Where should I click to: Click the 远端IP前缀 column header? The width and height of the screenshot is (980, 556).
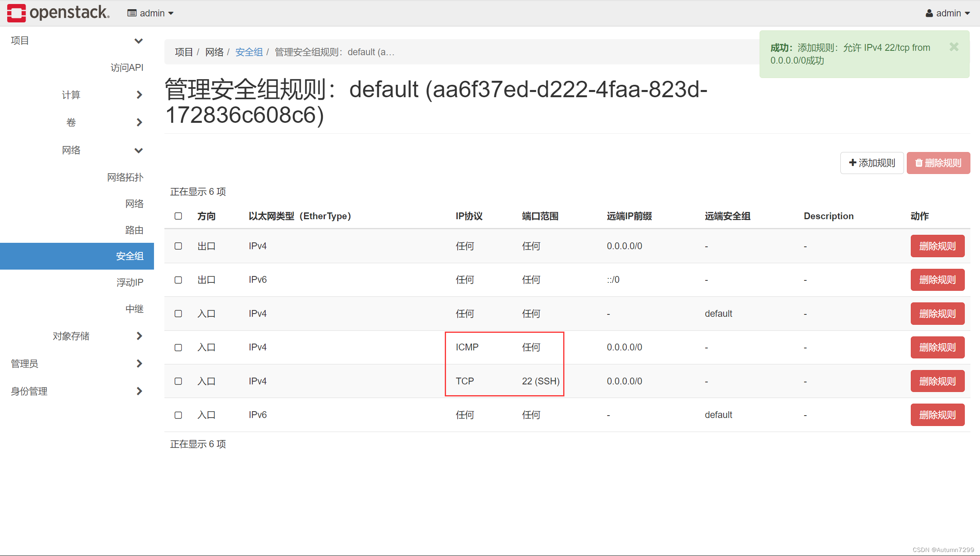(x=629, y=216)
